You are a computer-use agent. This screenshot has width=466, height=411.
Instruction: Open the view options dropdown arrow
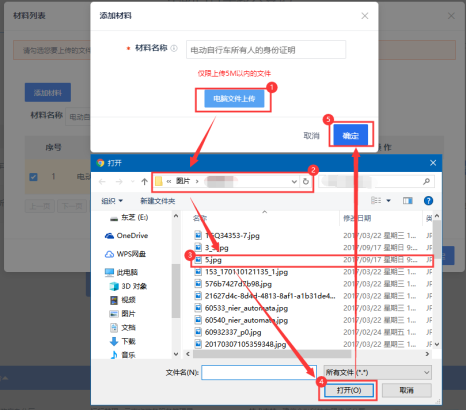point(388,201)
